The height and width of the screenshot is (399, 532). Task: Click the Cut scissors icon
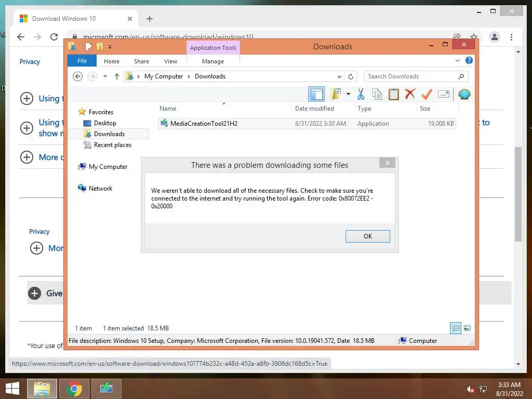(x=361, y=94)
